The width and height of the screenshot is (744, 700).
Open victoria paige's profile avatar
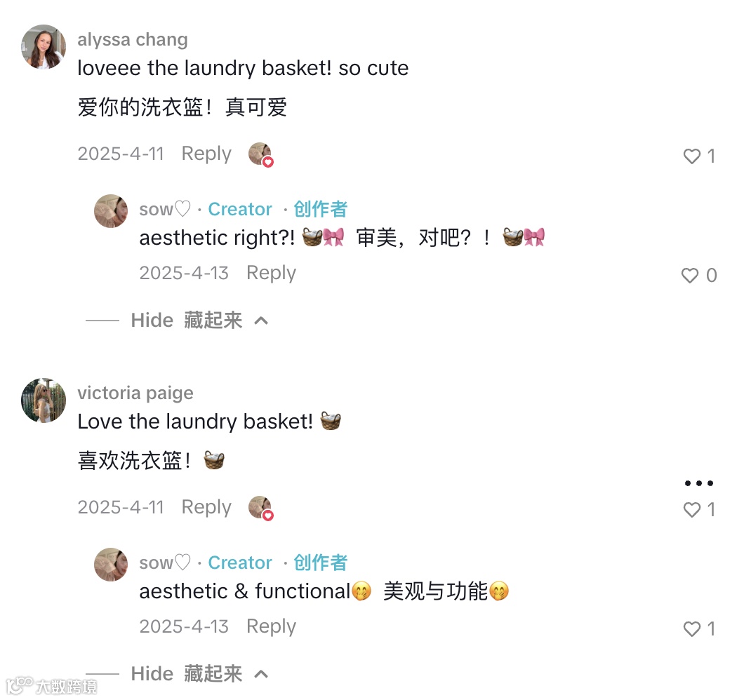click(44, 401)
